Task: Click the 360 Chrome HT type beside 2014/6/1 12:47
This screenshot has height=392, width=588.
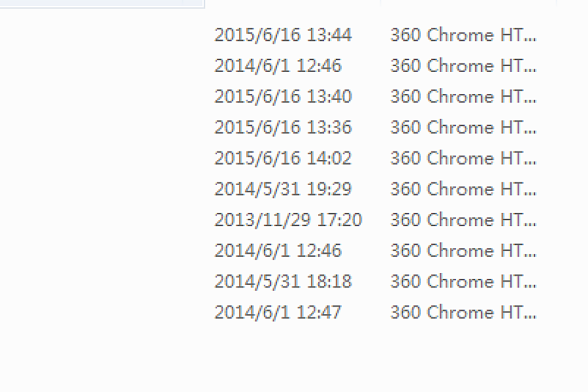Action: [x=463, y=312]
